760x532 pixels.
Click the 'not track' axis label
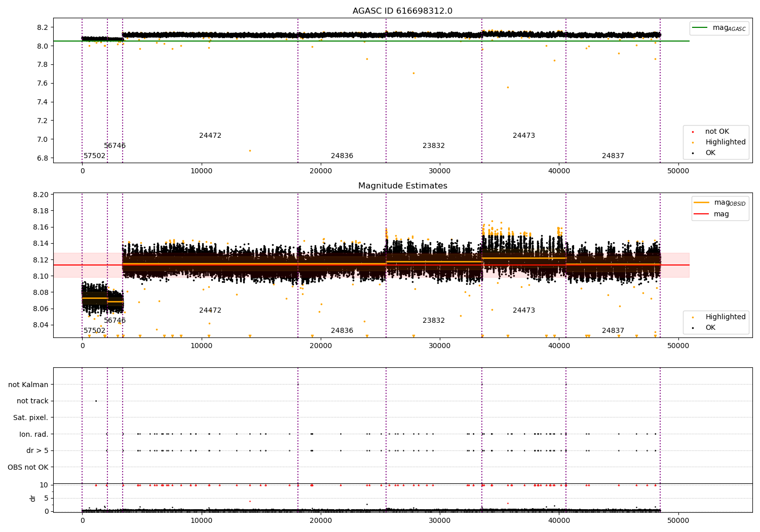click(x=32, y=401)
